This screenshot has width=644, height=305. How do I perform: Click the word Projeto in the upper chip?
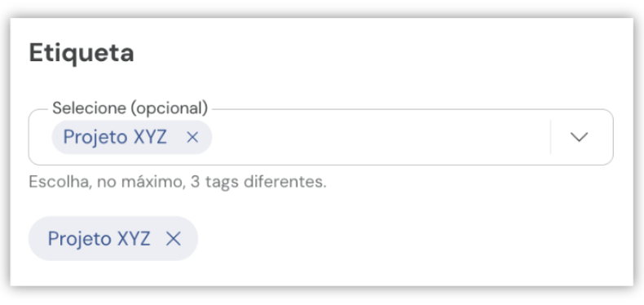point(95,137)
